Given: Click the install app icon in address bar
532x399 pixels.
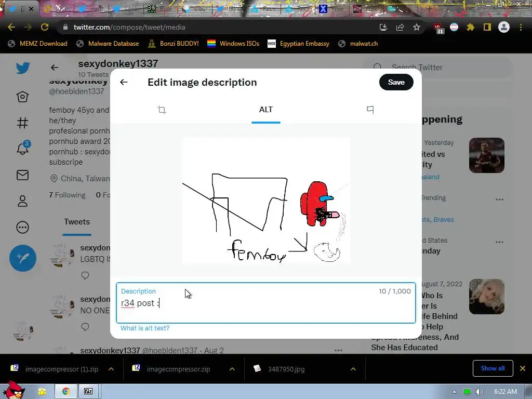Looking at the screenshot, I should point(383,27).
